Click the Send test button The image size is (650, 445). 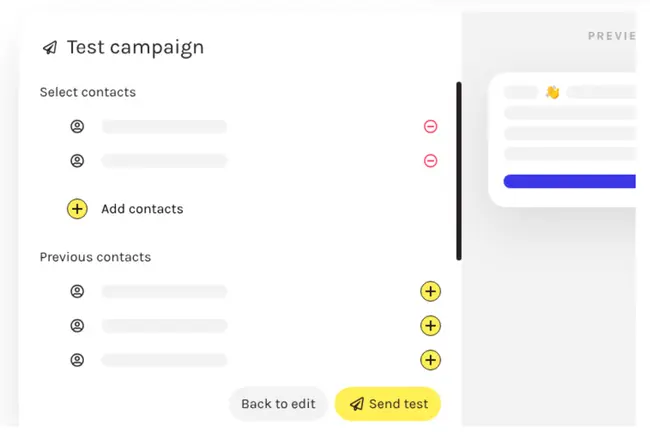pyautogui.click(x=388, y=404)
